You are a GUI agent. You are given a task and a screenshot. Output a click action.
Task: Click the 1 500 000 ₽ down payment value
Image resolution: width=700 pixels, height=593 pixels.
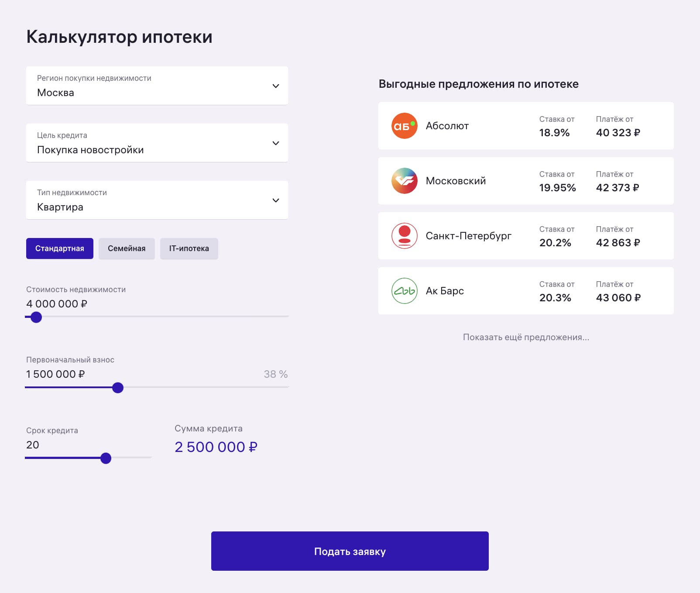[55, 374]
